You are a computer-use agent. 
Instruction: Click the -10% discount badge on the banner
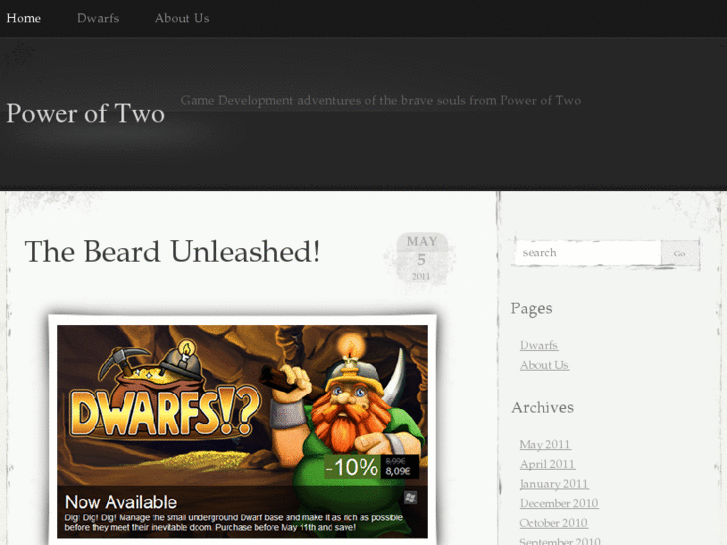point(351,467)
